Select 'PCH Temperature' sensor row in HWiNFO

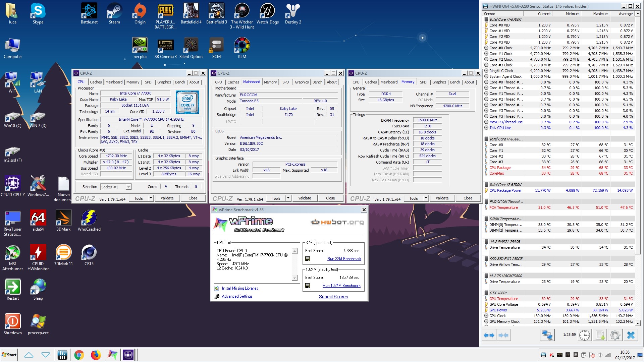pyautogui.click(x=559, y=207)
